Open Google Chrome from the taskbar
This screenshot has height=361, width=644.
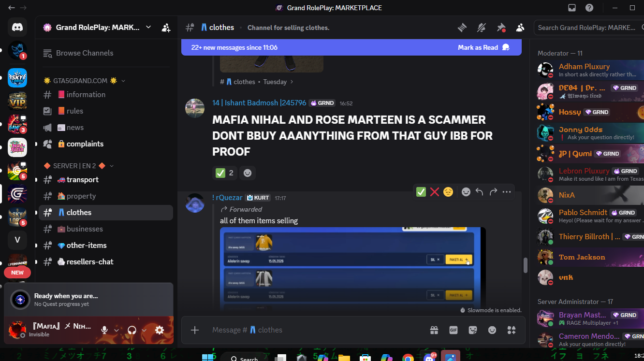tap(408, 358)
